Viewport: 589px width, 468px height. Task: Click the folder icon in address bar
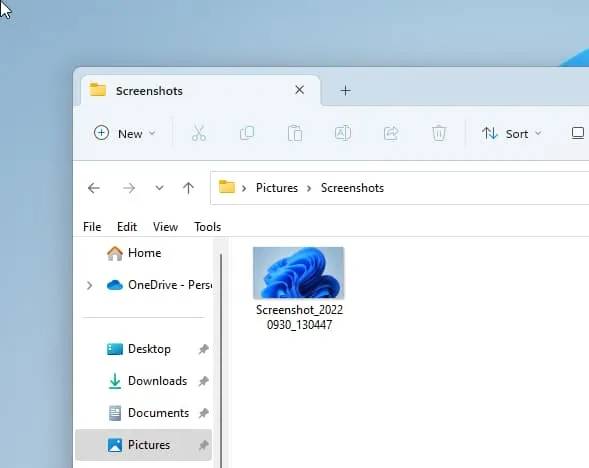pos(227,187)
